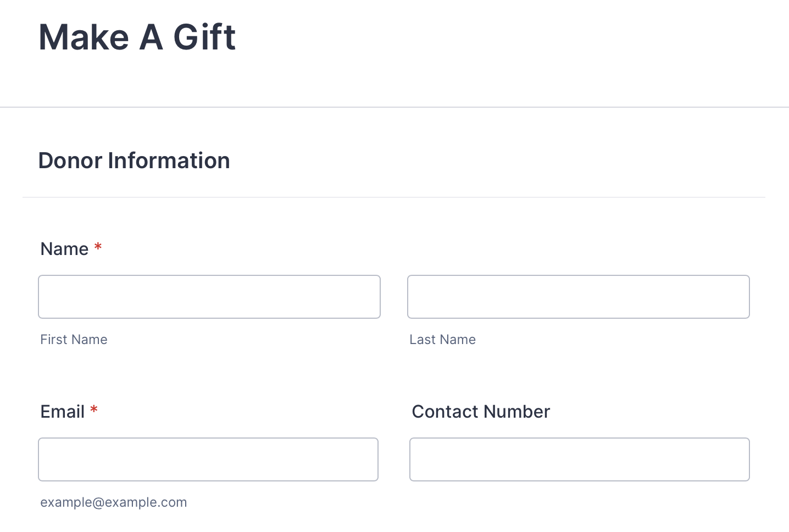Click inside the Contact Number field
This screenshot has height=532, width=789.
[x=580, y=459]
